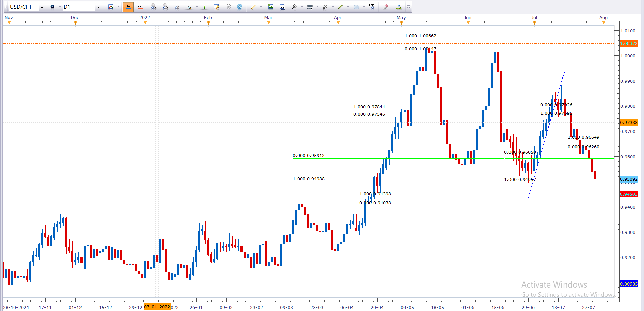Expand the chart type dropdown arrow

[x=118, y=7]
